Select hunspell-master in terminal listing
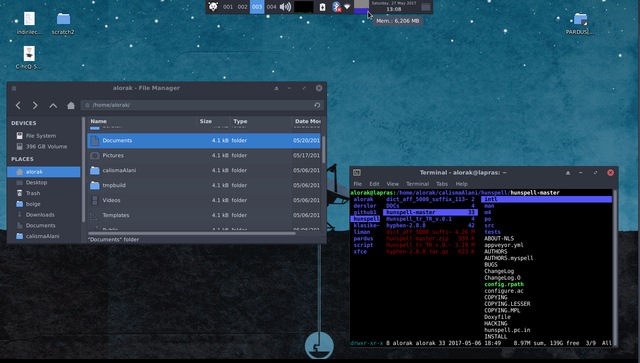The image size is (640, 363). click(x=430, y=212)
